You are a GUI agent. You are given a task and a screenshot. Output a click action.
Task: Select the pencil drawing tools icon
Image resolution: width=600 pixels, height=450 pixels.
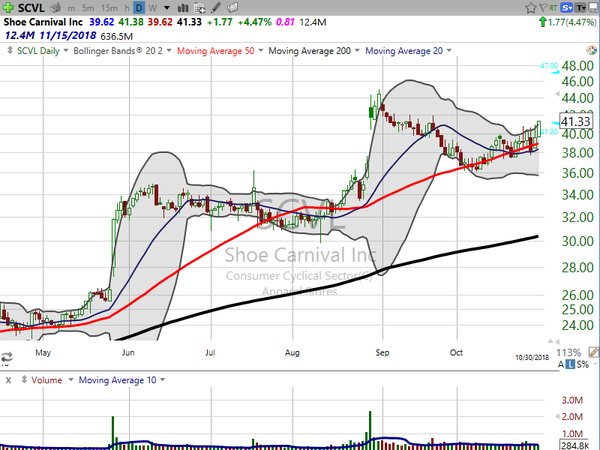(x=216, y=7)
